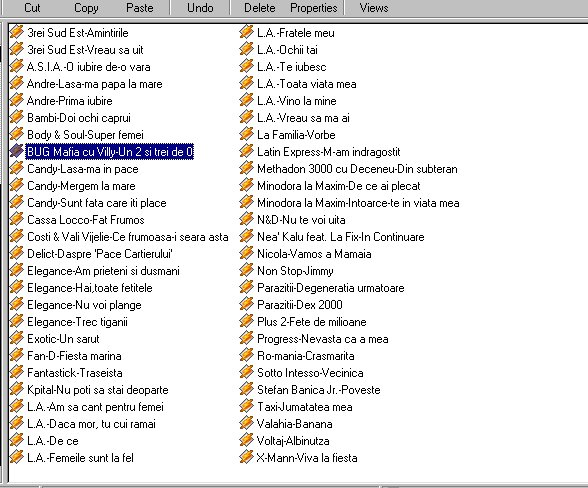Click the file icon of 3rei Sud Est-Vreau sa uit
This screenshot has height=488, width=588.
(x=16, y=49)
